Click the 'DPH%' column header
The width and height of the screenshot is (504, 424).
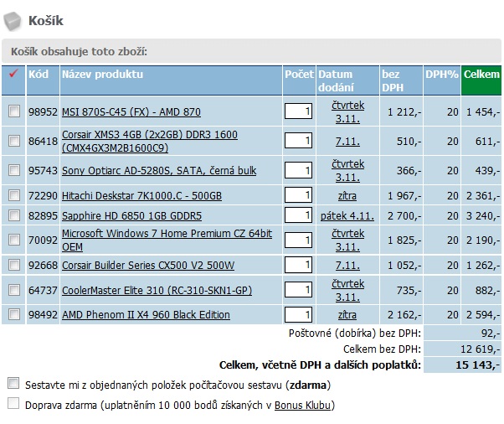(442, 80)
